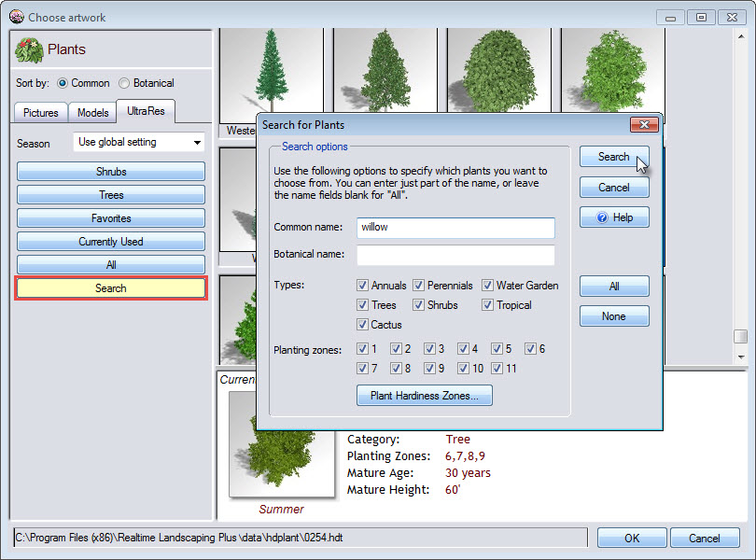Uncheck the Cactus checkbox

click(362, 324)
